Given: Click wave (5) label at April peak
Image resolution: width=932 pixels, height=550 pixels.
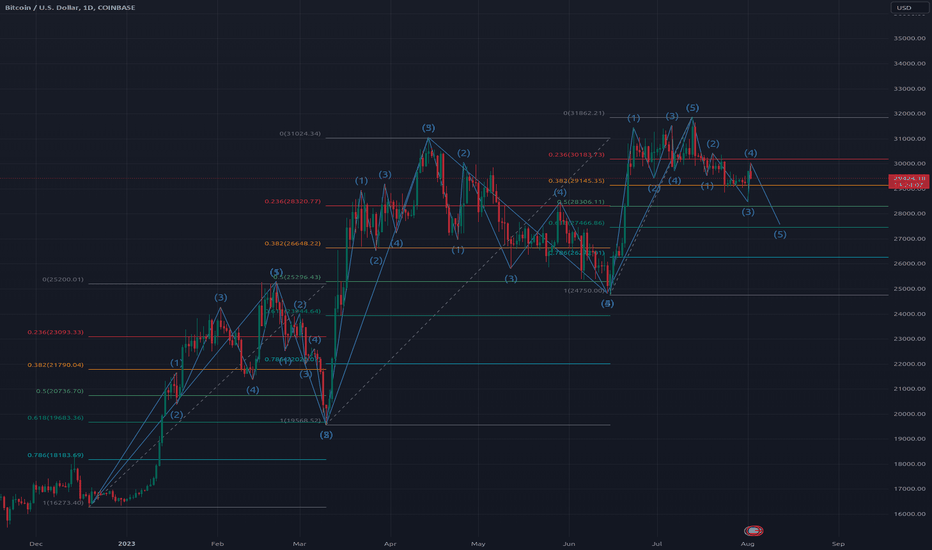Looking at the screenshot, I should click(x=428, y=128).
